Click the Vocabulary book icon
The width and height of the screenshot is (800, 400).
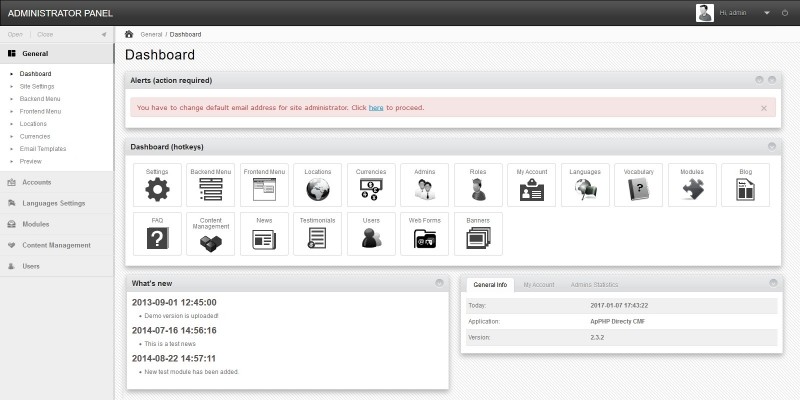click(x=638, y=189)
